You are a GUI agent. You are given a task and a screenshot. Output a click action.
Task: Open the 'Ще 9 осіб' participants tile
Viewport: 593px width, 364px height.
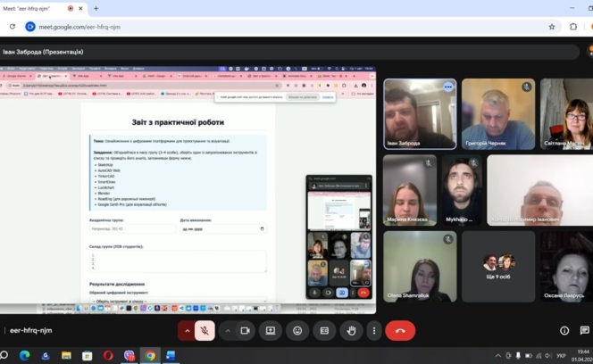pos(498,266)
